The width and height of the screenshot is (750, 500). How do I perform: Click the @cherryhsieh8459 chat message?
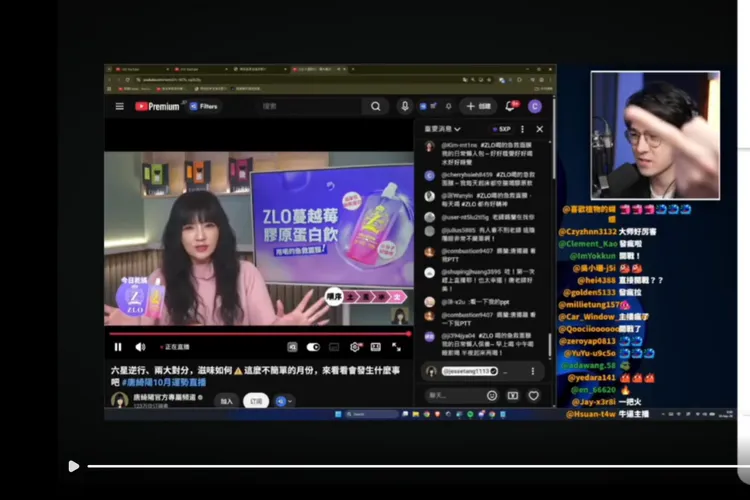coord(481,178)
